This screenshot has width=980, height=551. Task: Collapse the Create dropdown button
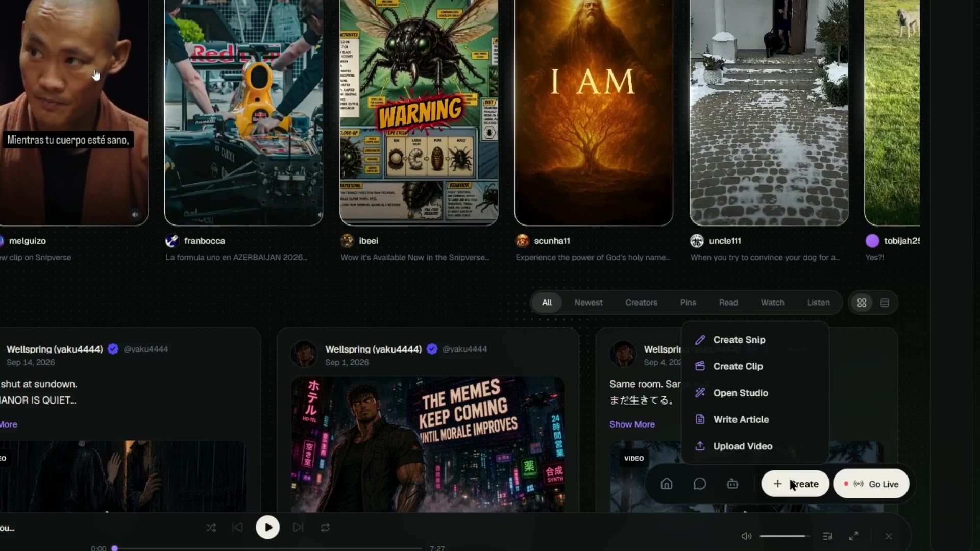[x=795, y=484]
